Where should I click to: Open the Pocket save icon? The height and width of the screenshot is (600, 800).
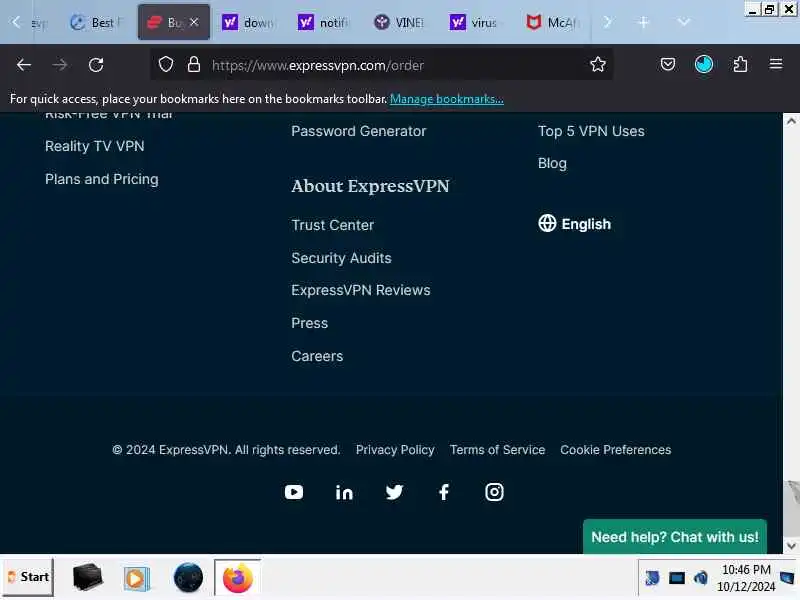pos(668,64)
